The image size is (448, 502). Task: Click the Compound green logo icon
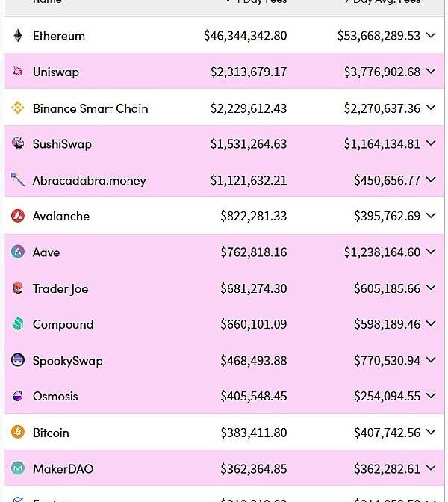[x=18, y=324]
